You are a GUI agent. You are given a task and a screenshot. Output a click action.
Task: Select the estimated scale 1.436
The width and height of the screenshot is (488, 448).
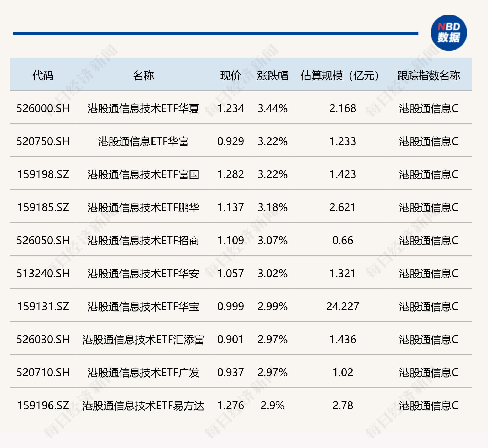tap(343, 340)
